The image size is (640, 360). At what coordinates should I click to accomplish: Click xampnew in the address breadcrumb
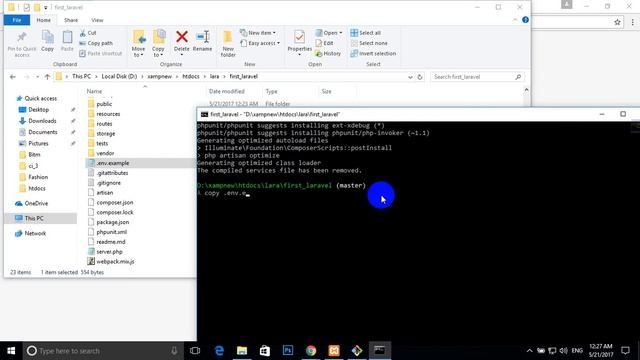click(159, 76)
